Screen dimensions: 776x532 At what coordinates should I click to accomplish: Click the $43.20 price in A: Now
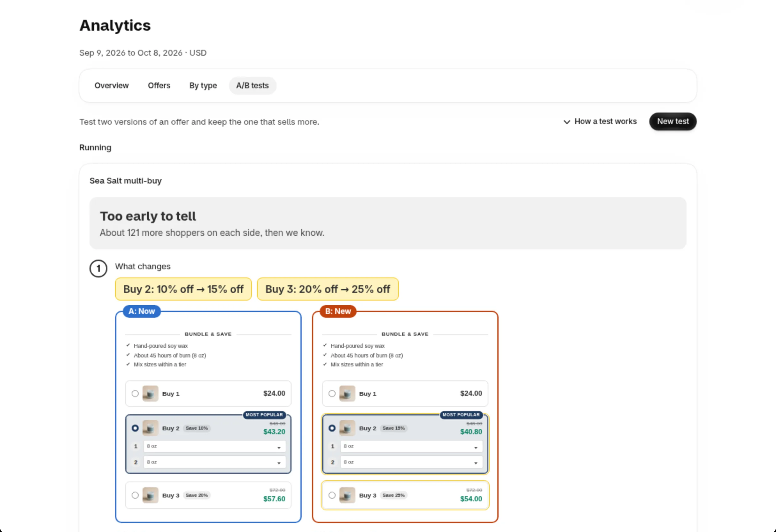274,432
